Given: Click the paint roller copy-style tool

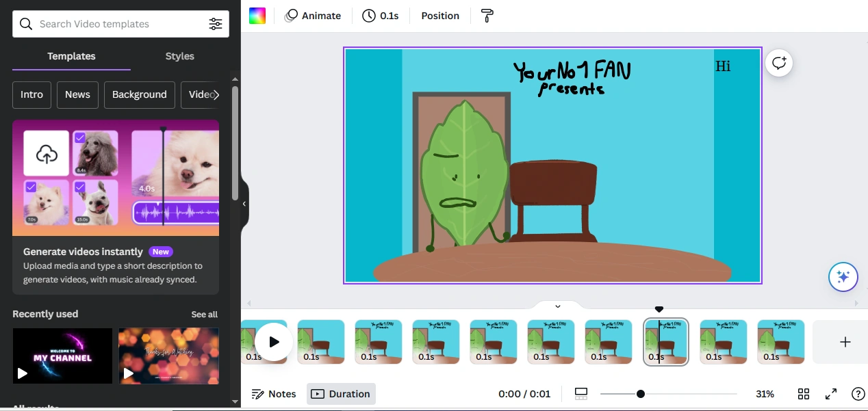Looking at the screenshot, I should [x=487, y=15].
